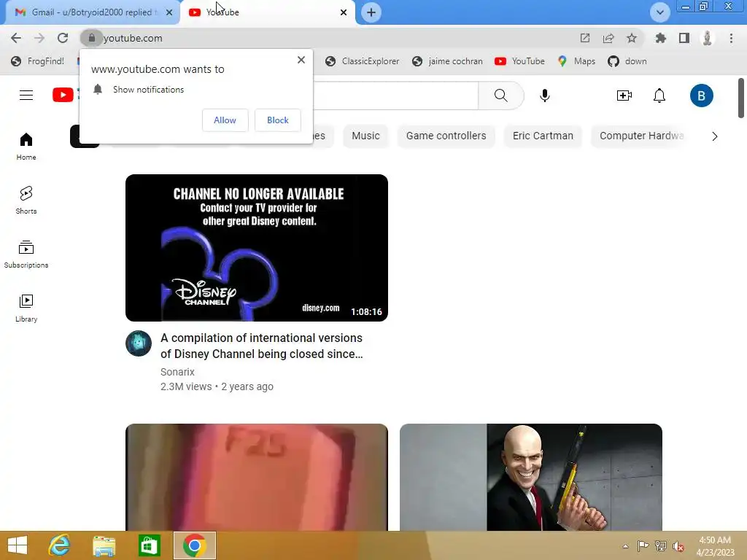This screenshot has width=747, height=560.
Task: Open the Extensions puzzle icon
Action: 660,38
